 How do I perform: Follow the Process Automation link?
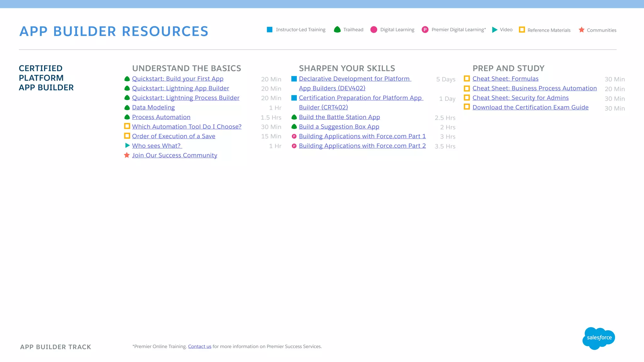(161, 117)
